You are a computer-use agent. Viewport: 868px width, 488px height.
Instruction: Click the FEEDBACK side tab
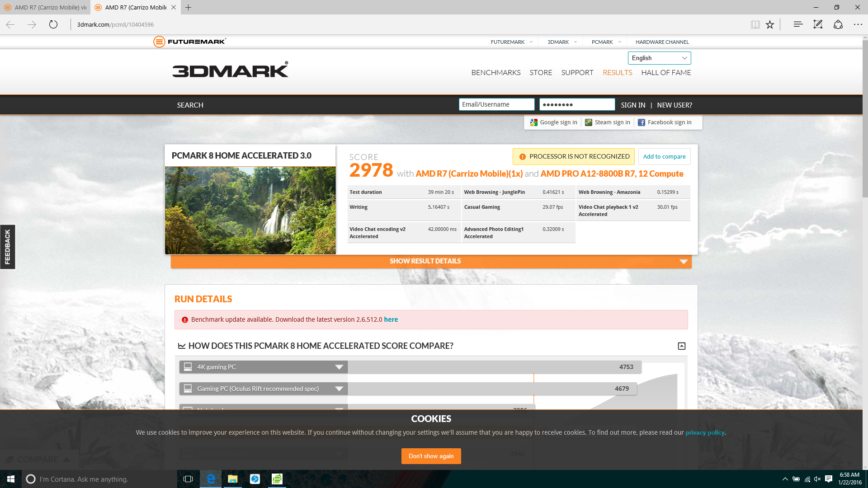[8, 247]
